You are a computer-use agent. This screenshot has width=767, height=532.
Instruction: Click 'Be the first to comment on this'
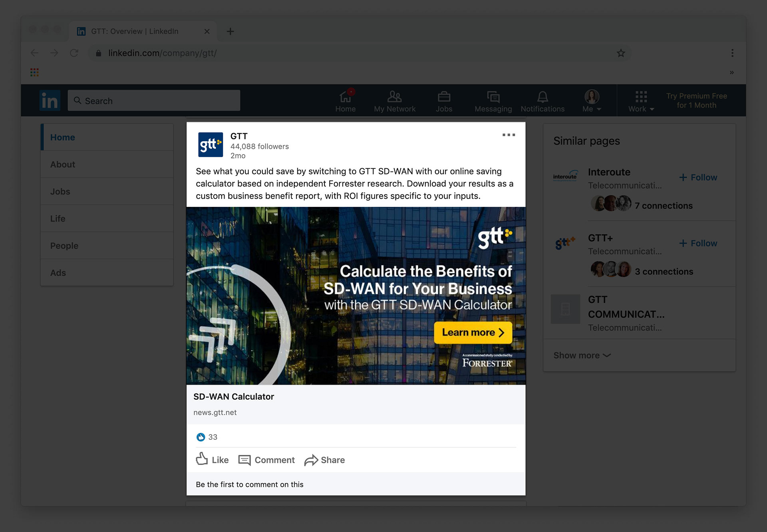point(250,484)
